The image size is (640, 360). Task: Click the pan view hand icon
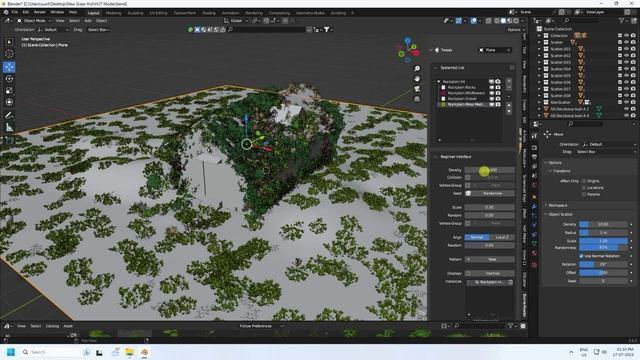tap(417, 78)
